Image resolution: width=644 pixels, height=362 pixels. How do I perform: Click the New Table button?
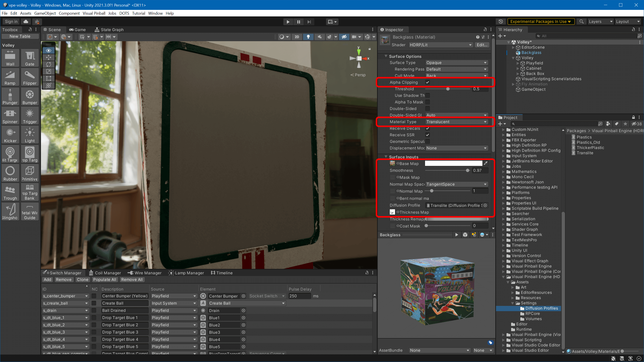coord(20,36)
